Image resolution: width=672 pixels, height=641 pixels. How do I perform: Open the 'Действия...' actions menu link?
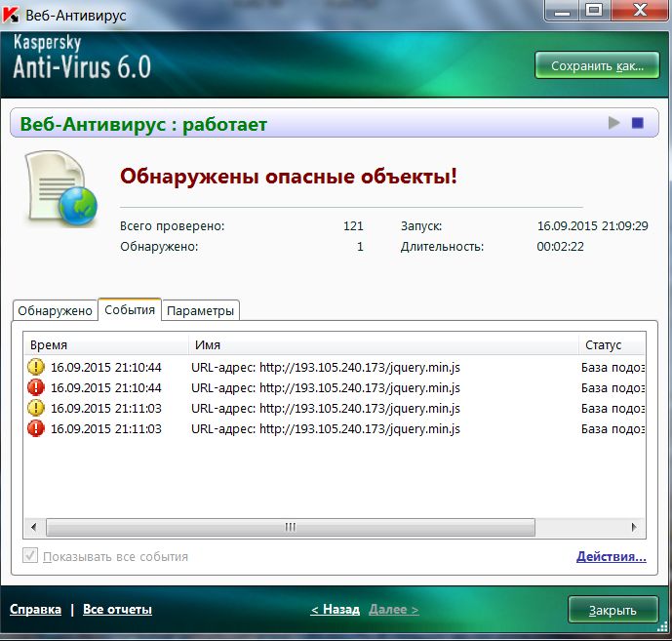click(x=611, y=557)
